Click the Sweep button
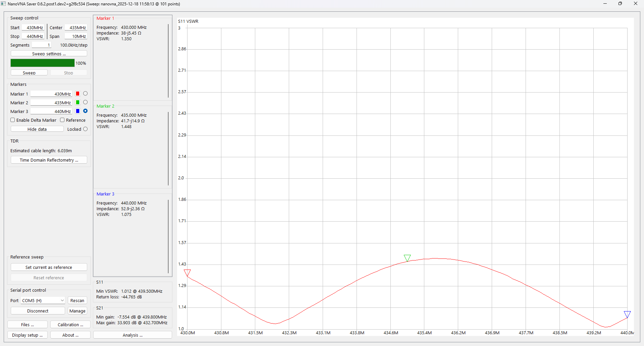 pyautogui.click(x=29, y=73)
